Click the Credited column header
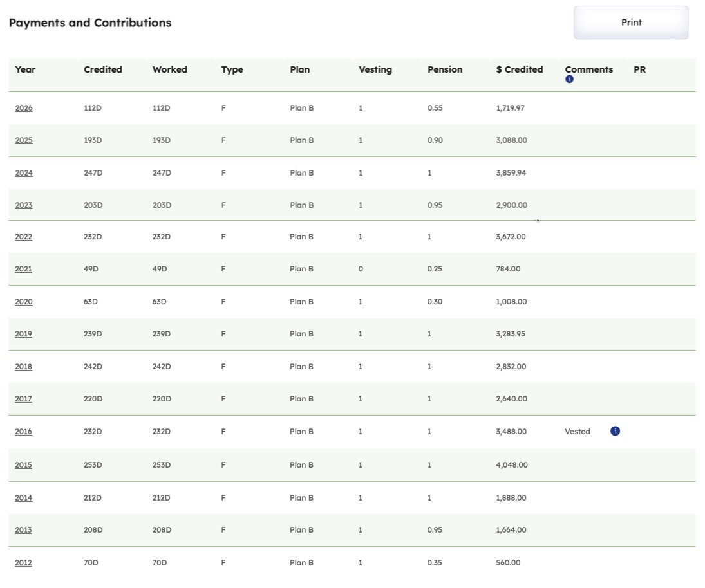Viewport: 705px width, 588px height. (x=103, y=69)
